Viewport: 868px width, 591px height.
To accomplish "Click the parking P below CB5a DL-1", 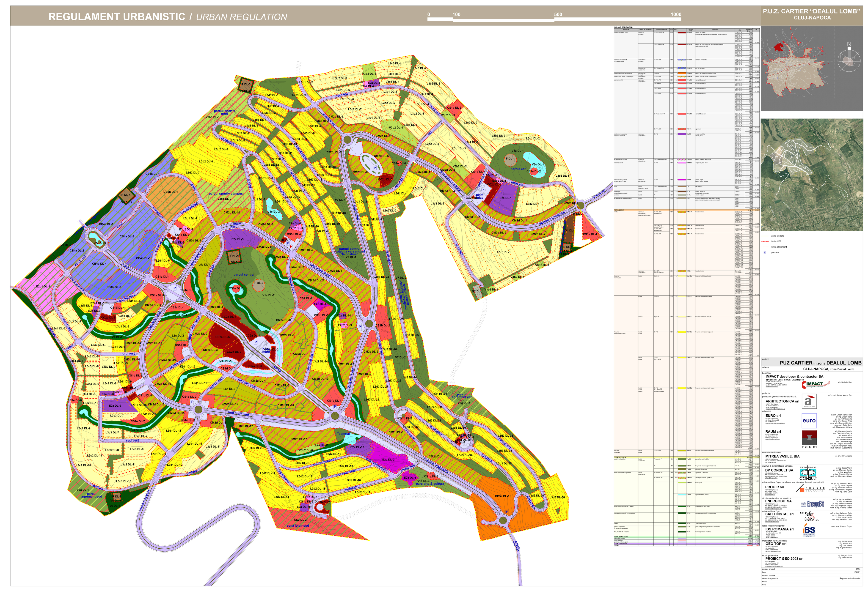I will (507, 512).
